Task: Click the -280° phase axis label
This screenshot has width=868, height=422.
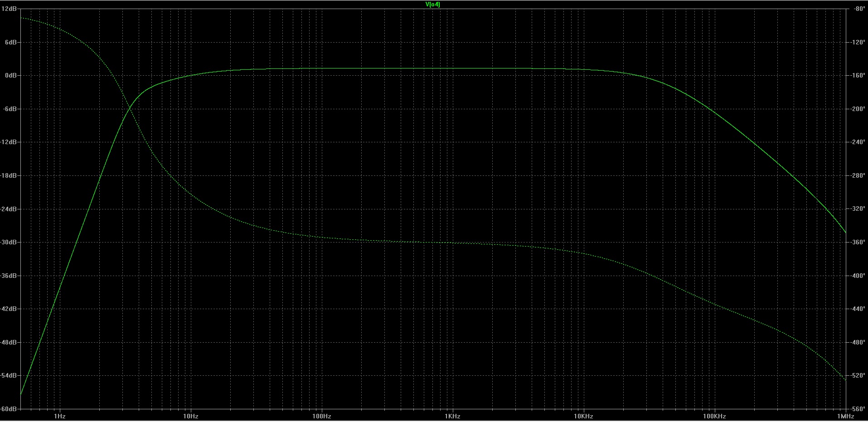Action: 858,175
